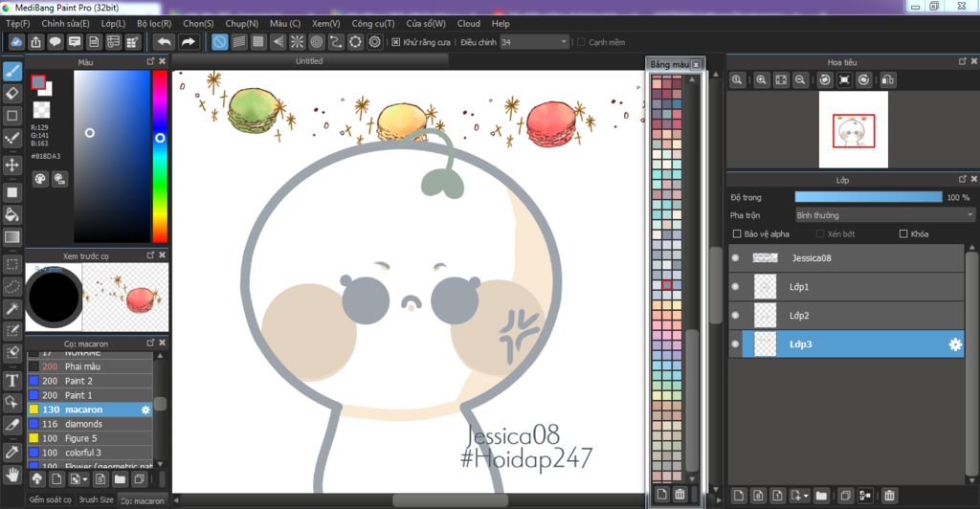Enable the Xén bớt checkbox
This screenshot has height=509, width=980.
click(x=820, y=233)
